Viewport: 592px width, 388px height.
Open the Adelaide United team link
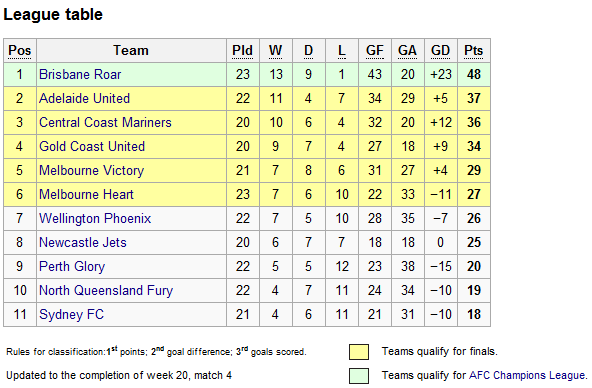click(85, 99)
